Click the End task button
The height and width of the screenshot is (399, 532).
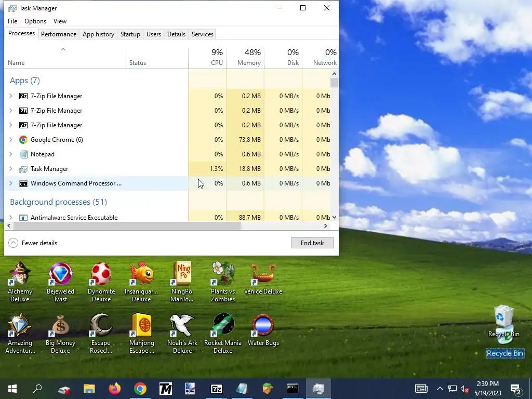point(312,243)
